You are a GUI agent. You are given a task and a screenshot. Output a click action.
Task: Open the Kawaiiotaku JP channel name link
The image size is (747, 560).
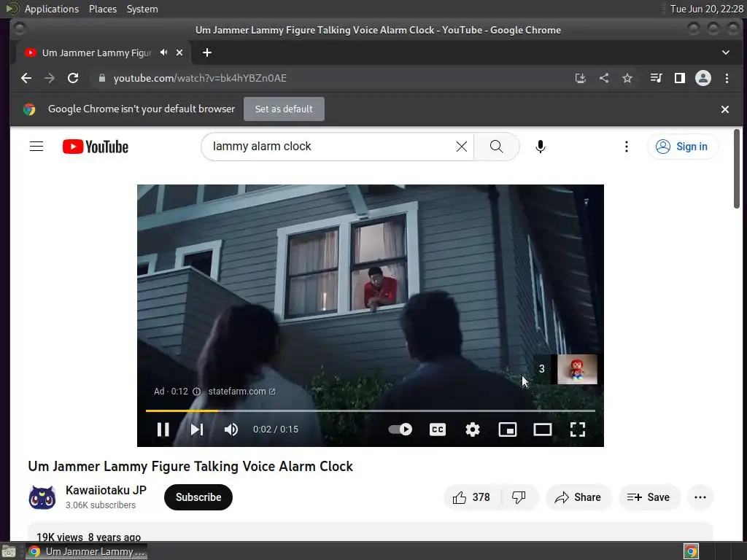pos(107,490)
